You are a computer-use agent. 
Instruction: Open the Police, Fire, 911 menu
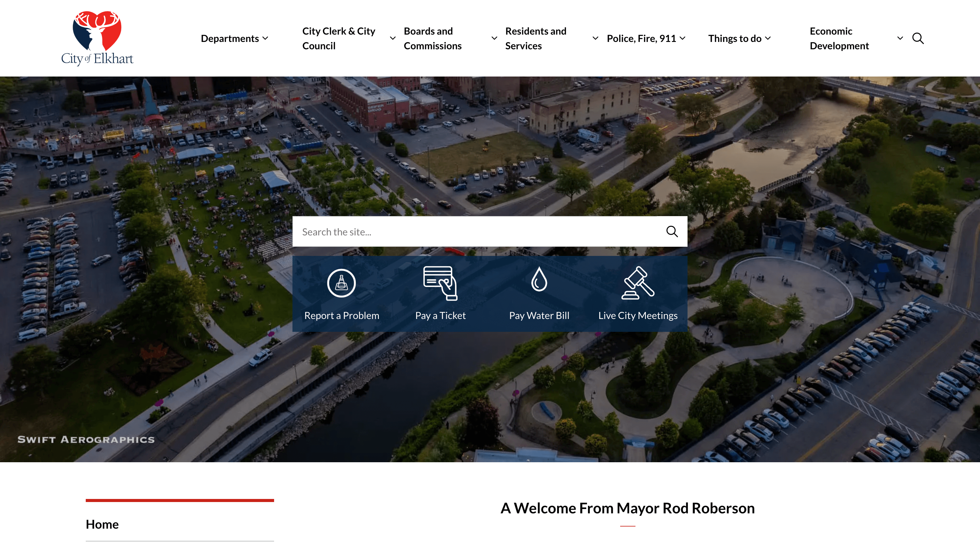pyautogui.click(x=641, y=38)
